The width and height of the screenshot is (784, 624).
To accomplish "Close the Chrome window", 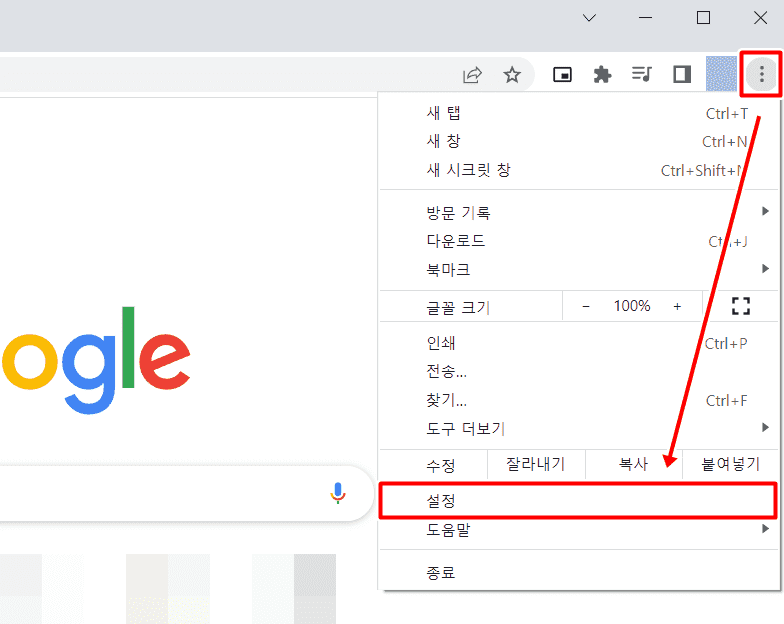I will (760, 18).
